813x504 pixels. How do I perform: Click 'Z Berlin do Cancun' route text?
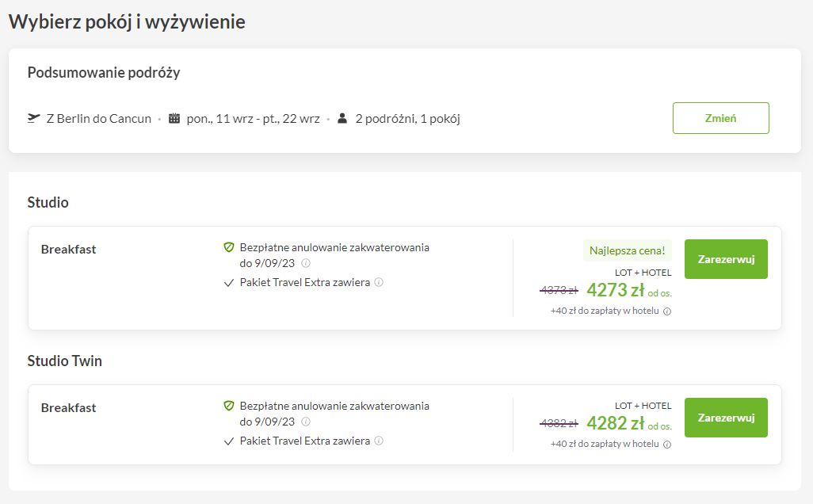pos(99,119)
